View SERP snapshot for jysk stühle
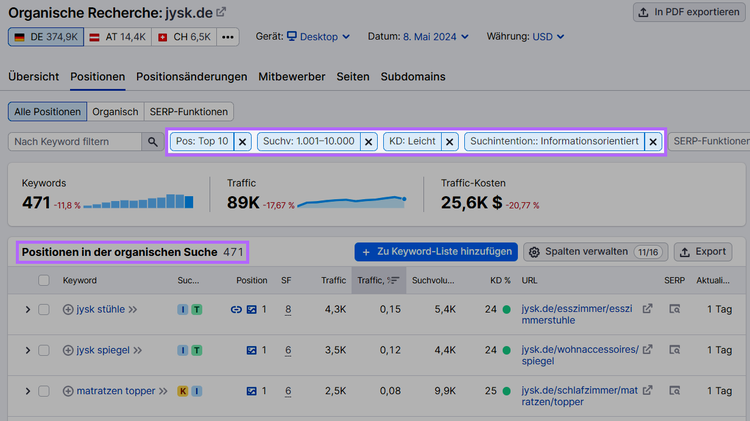The height and width of the screenshot is (421, 750). point(674,309)
